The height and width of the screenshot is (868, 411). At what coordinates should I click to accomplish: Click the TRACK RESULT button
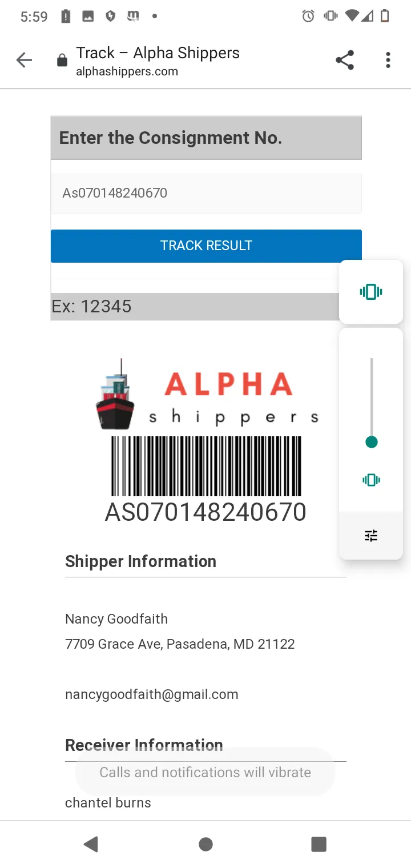coord(206,246)
